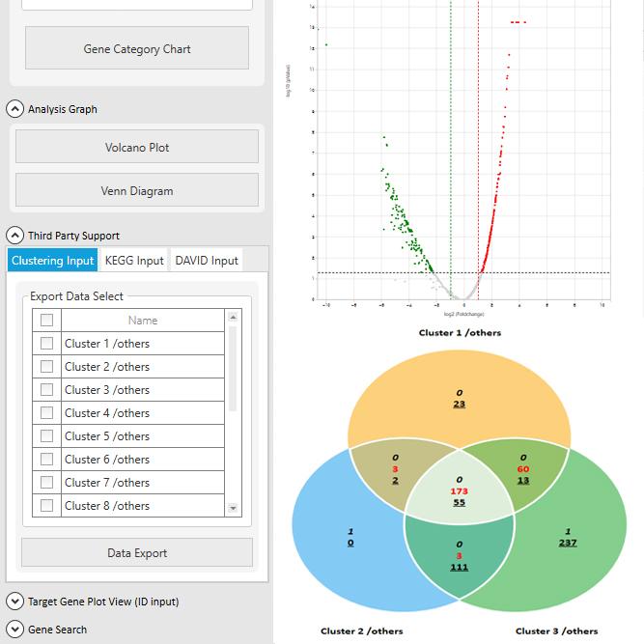Expand Target Gene Plot View section

point(14,602)
